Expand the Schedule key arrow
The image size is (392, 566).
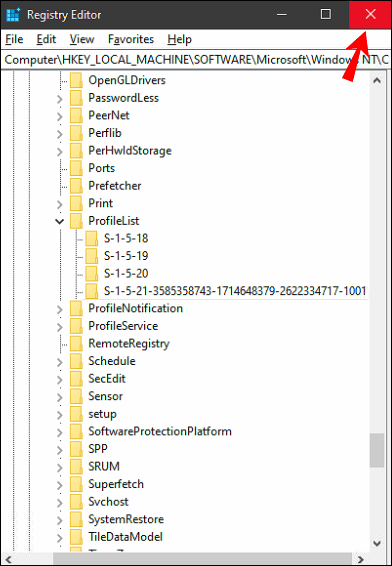tap(60, 361)
